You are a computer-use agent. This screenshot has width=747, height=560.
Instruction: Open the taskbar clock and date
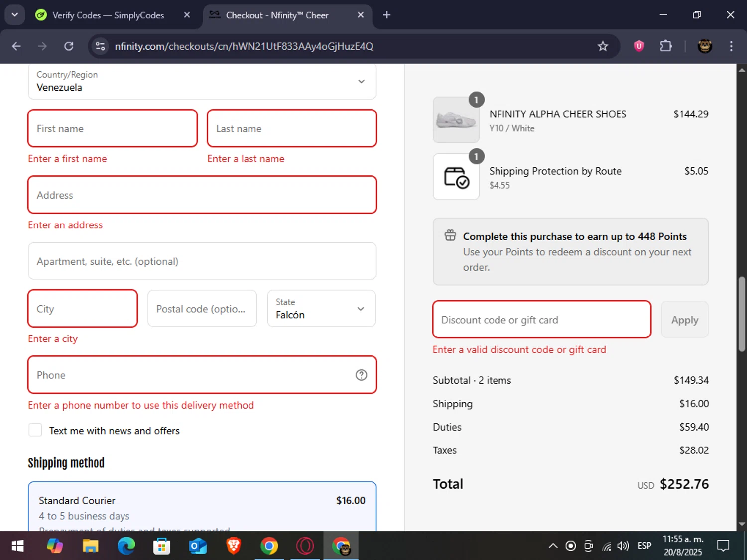(683, 546)
